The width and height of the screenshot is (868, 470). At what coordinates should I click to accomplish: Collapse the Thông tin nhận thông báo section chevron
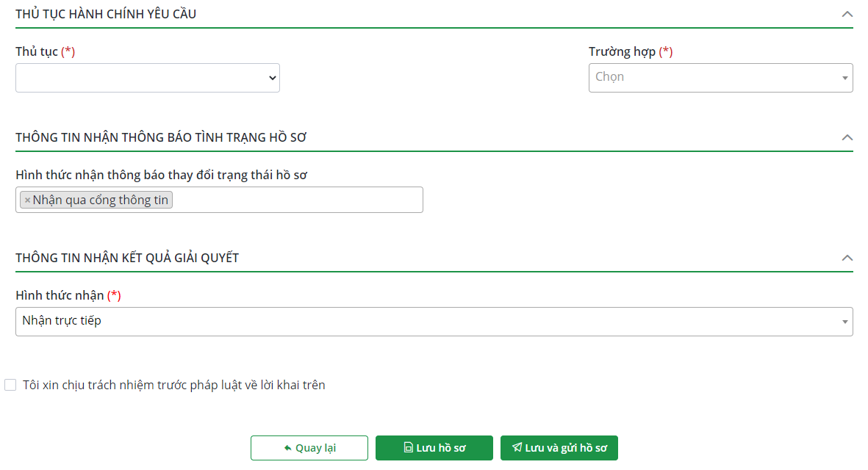click(847, 137)
